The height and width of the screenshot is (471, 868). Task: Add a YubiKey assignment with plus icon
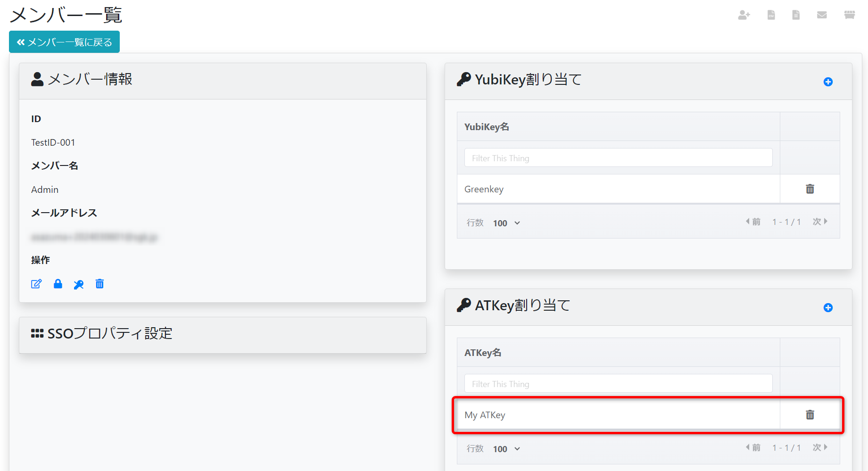(x=828, y=82)
